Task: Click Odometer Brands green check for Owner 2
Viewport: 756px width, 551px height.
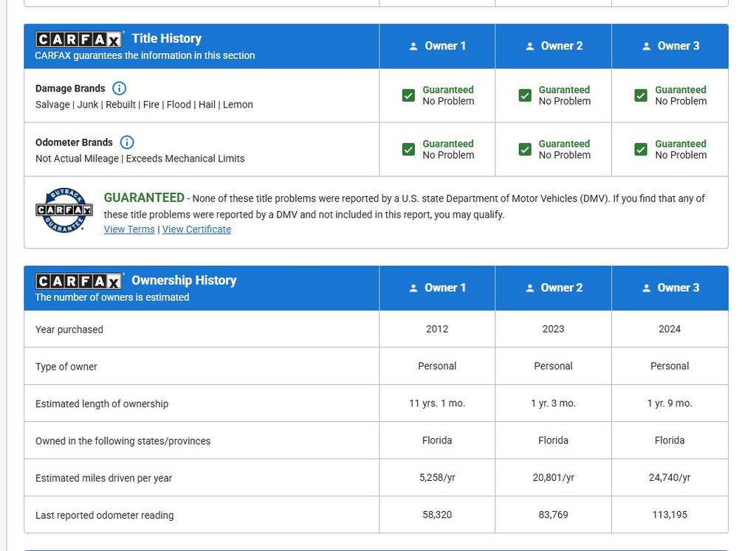Action: pos(525,149)
